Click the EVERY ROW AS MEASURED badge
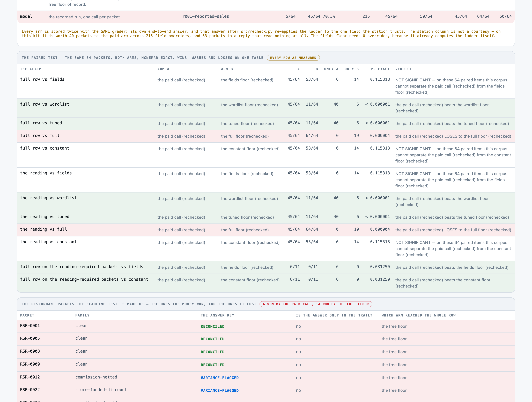Screen dimensions: 532x402 point(293,58)
